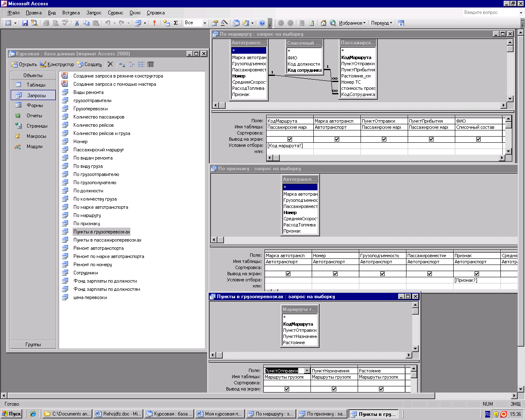
Task: Switch to details view icon in the database window
Action: pyautogui.click(x=151, y=64)
